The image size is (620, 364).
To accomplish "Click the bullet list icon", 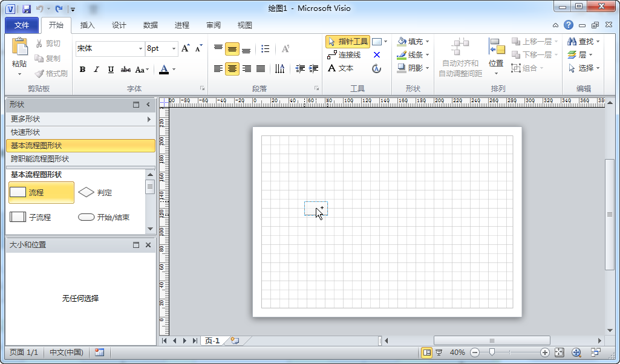I will 265,49.
